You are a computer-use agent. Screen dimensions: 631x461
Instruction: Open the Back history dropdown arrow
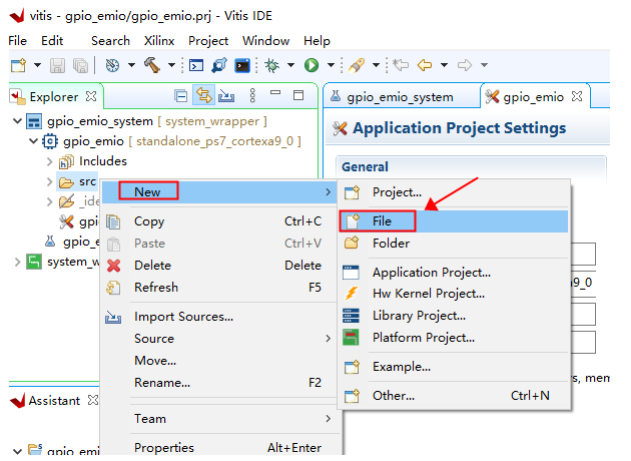click(444, 65)
